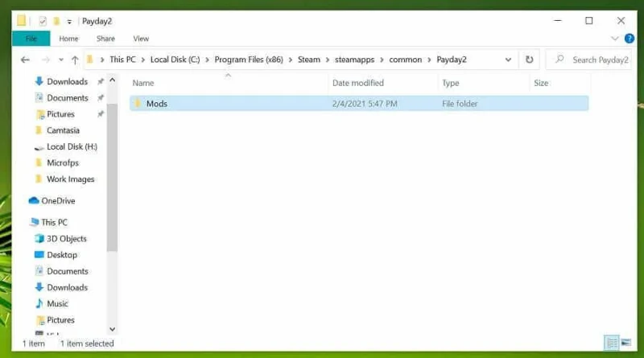Image resolution: width=644 pixels, height=358 pixels.
Task: Open the Share ribbon tab
Action: 105,39
